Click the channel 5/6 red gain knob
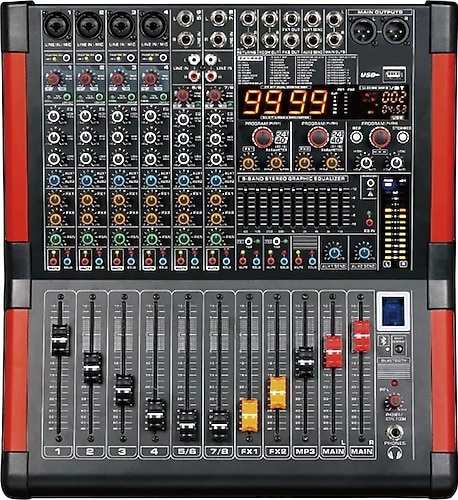 point(183,96)
